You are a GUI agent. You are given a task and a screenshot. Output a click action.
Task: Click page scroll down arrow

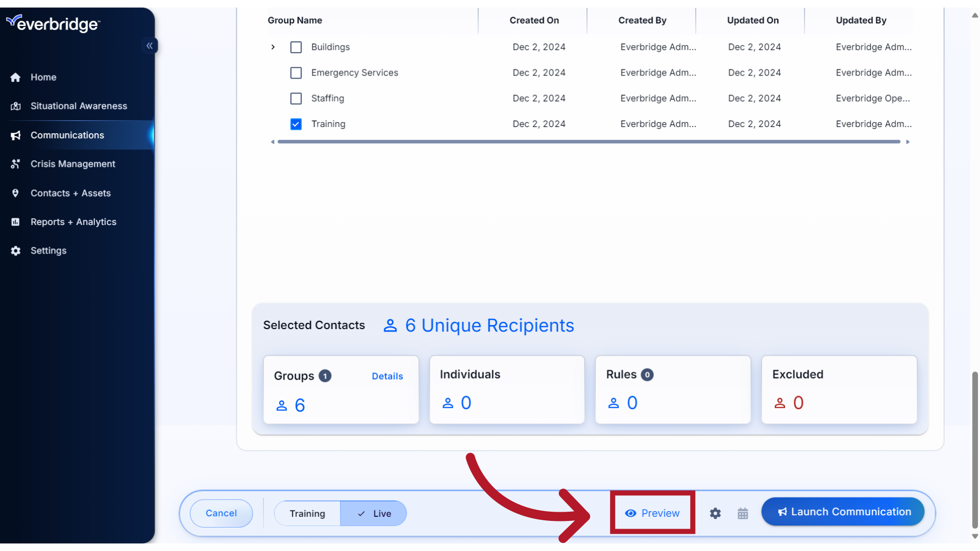pyautogui.click(x=975, y=536)
